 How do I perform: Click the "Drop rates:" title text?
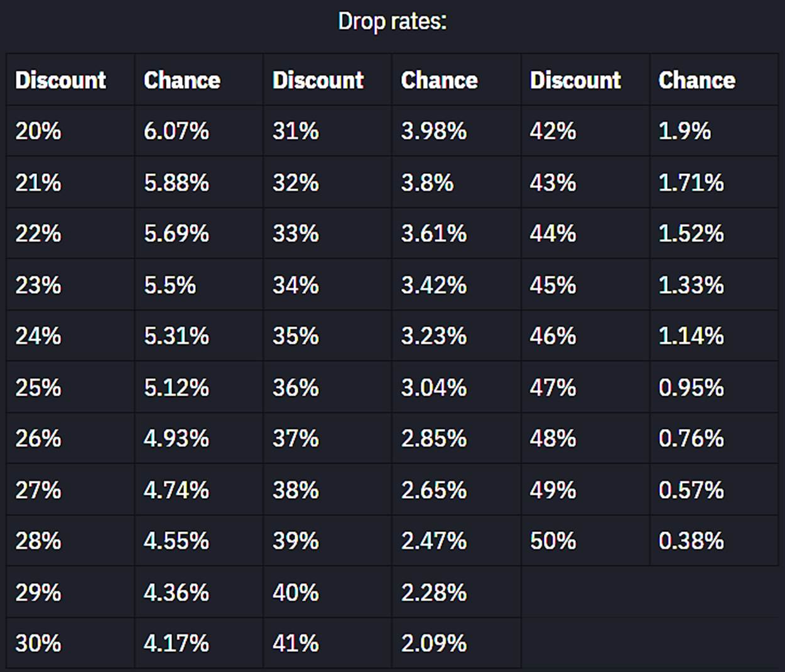click(392, 22)
